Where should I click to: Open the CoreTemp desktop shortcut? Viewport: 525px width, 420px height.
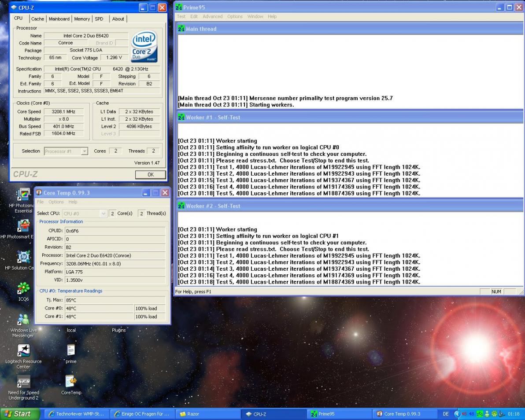tap(71, 382)
